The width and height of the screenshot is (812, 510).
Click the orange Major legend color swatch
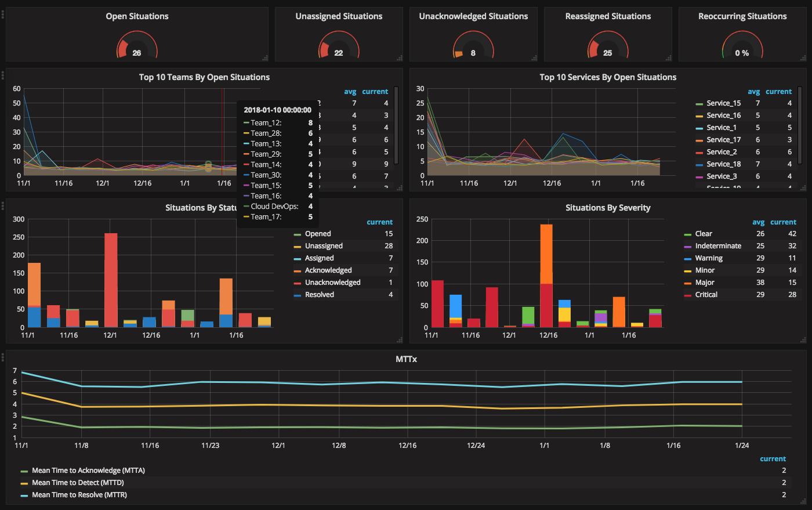click(688, 283)
